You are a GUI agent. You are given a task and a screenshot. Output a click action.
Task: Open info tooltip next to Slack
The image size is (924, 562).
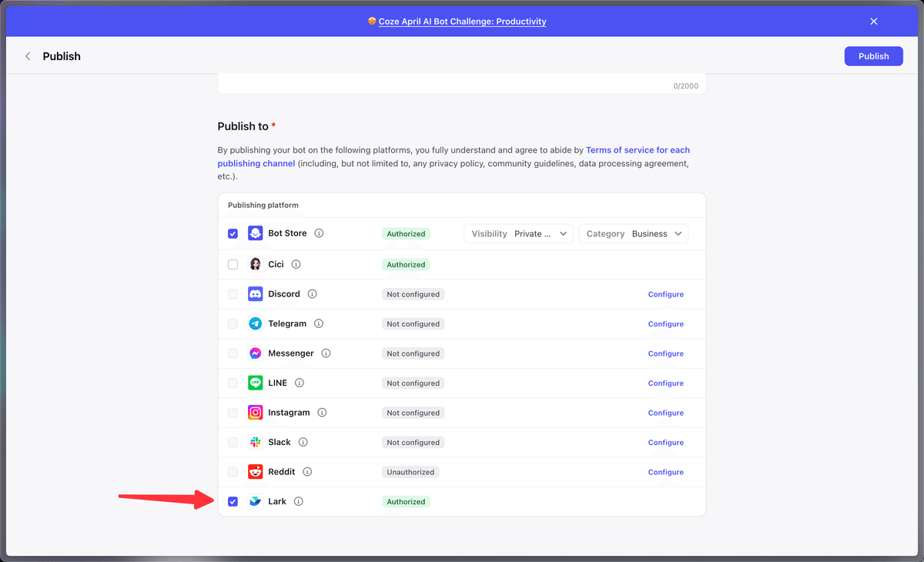303,443
